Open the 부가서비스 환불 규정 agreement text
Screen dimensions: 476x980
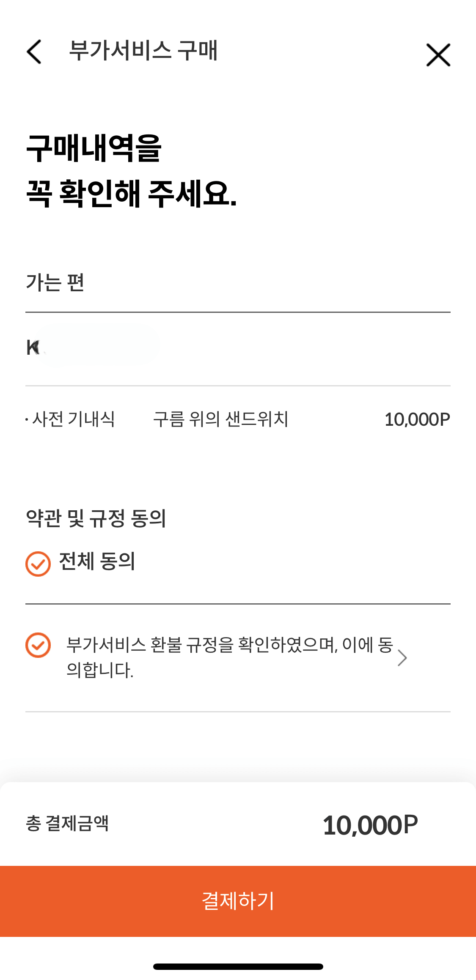click(230, 657)
